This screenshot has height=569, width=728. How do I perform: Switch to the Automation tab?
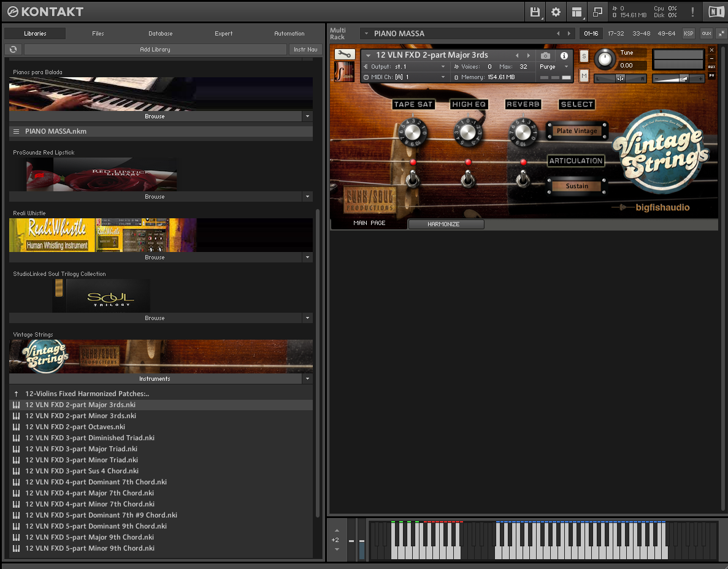click(x=289, y=33)
